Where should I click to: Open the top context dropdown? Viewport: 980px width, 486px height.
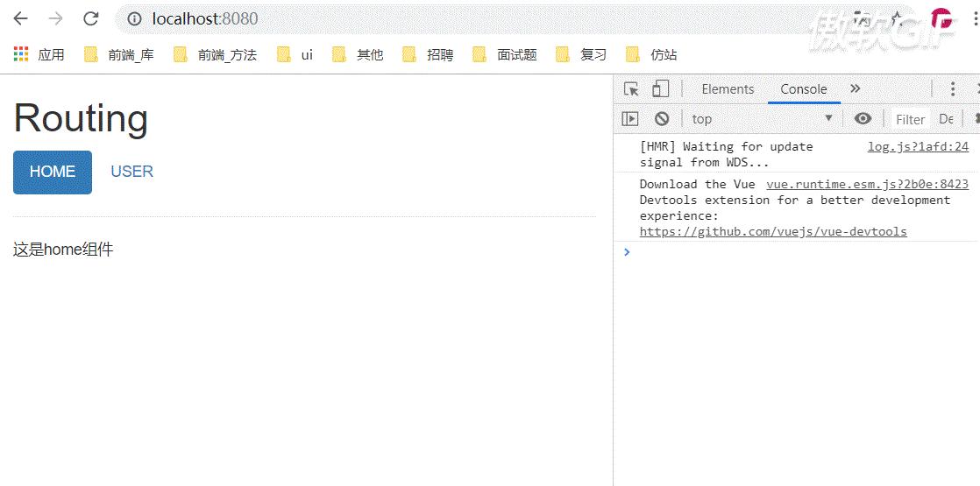[x=763, y=119]
